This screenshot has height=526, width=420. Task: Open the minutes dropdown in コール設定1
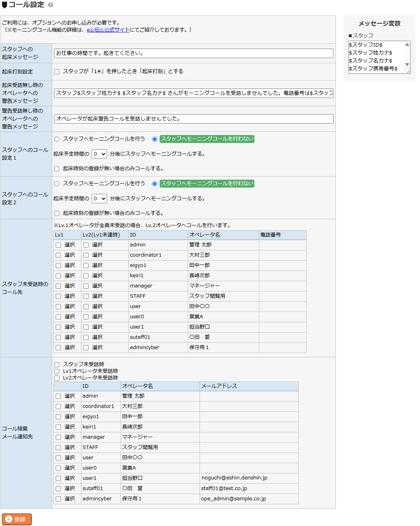[x=99, y=154]
